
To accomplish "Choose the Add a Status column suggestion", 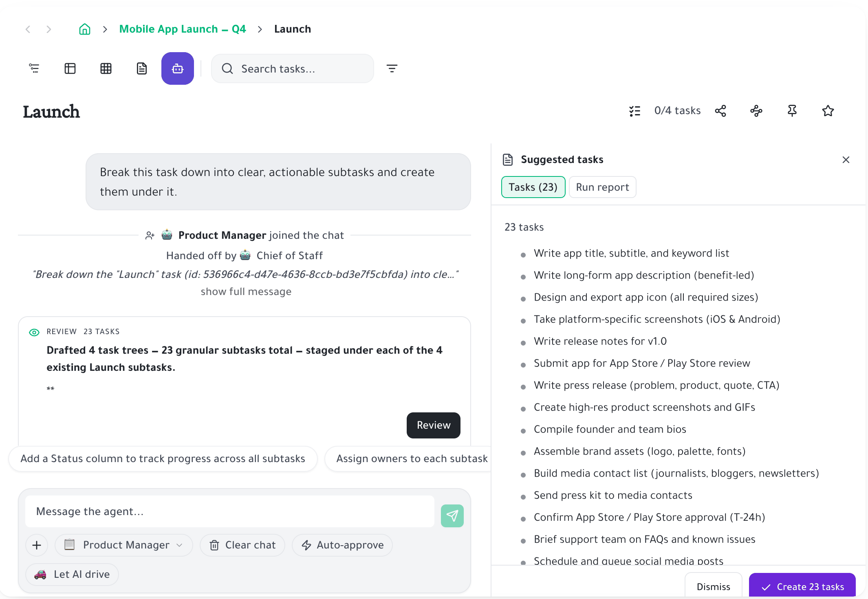I will (x=163, y=459).
